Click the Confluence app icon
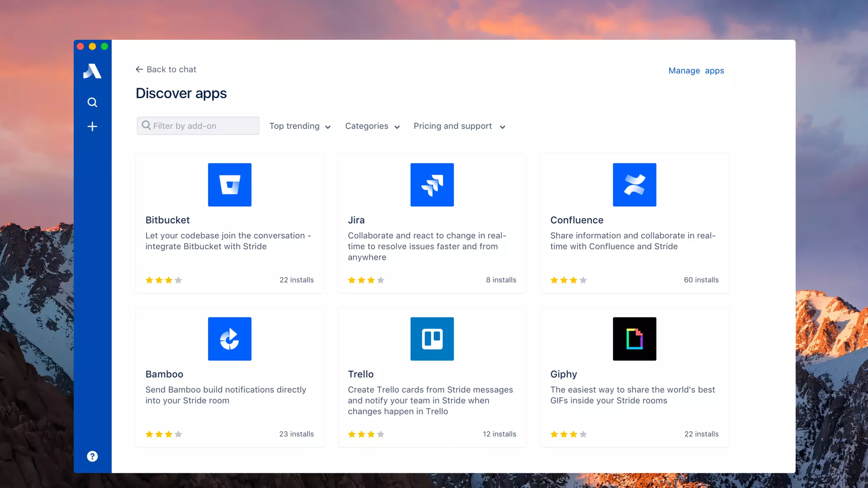868x488 pixels. pyautogui.click(x=634, y=185)
